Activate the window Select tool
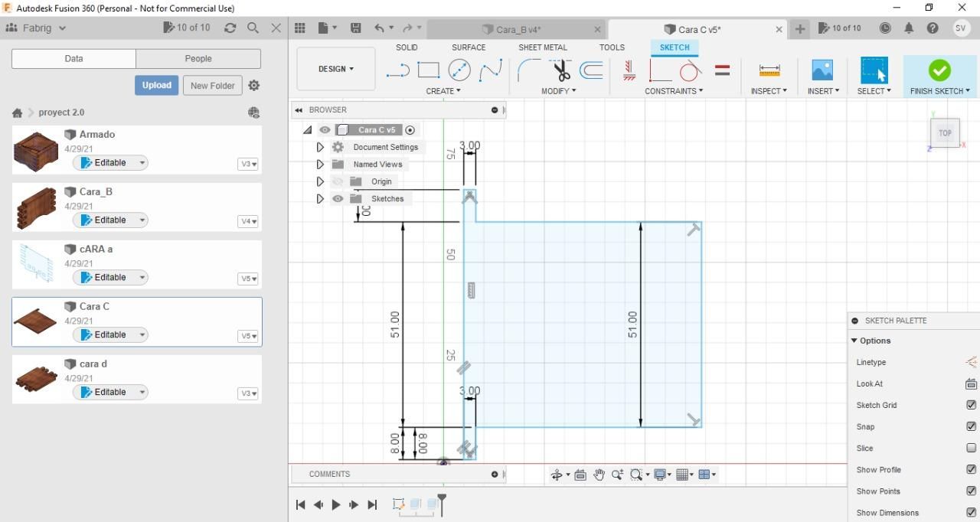This screenshot has width=980, height=522. coord(874,70)
